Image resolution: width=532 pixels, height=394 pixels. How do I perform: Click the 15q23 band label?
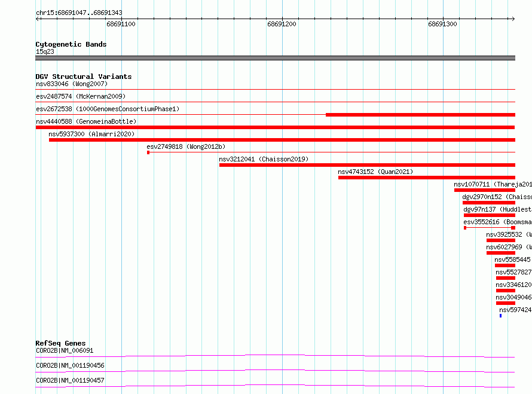(x=45, y=51)
